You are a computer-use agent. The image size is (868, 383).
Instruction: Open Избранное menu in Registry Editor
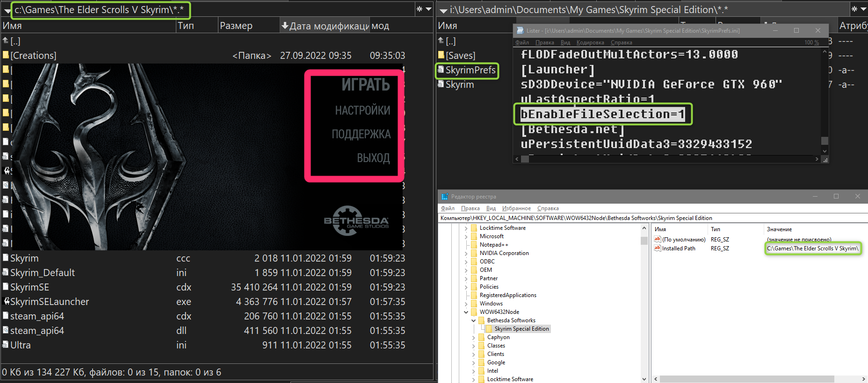pyautogui.click(x=516, y=208)
